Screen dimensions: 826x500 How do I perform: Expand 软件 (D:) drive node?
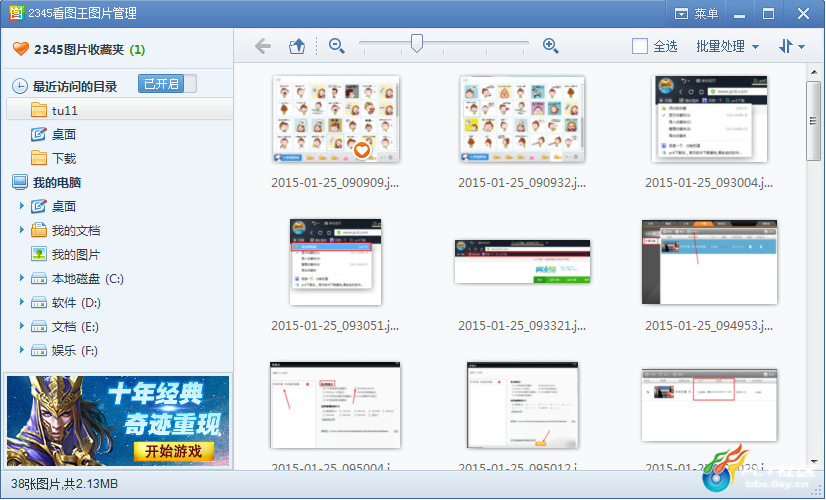22,301
